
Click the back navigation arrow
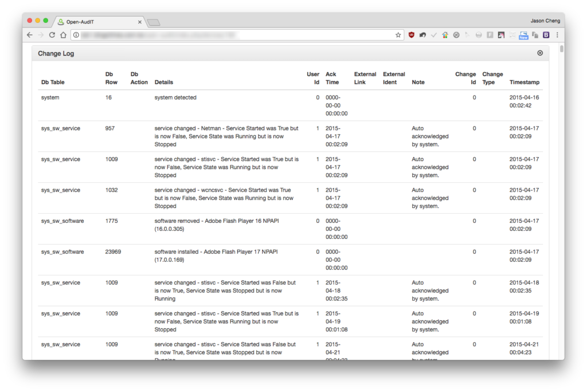pyautogui.click(x=30, y=35)
